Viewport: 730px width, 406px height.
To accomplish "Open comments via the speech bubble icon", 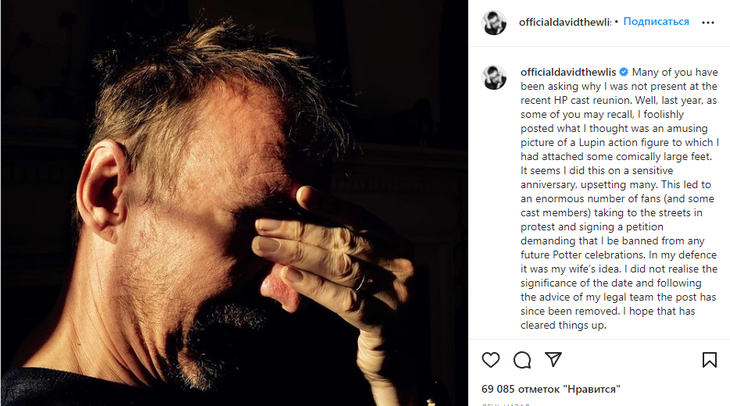I will 522,360.
